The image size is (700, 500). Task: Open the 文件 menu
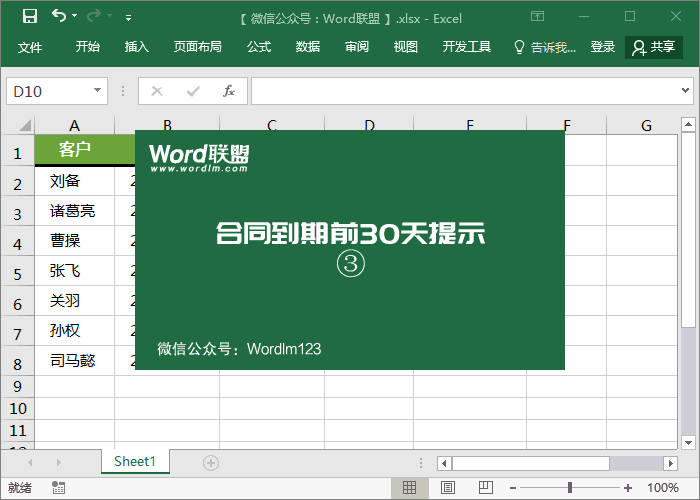click(x=30, y=47)
